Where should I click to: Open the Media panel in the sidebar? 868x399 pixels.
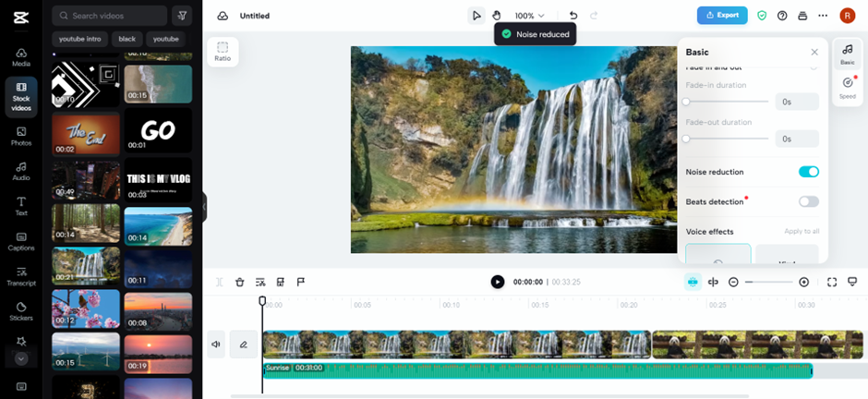(21, 57)
